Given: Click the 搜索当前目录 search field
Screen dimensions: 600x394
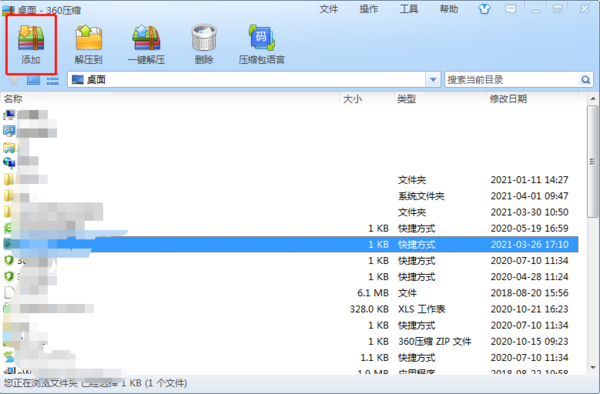Looking at the screenshot, I should click(513, 80).
